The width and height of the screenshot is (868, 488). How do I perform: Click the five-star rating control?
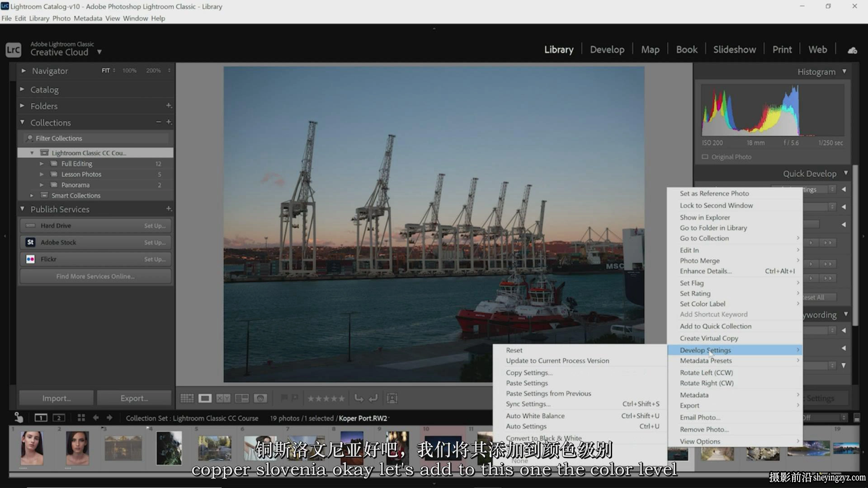[326, 398]
